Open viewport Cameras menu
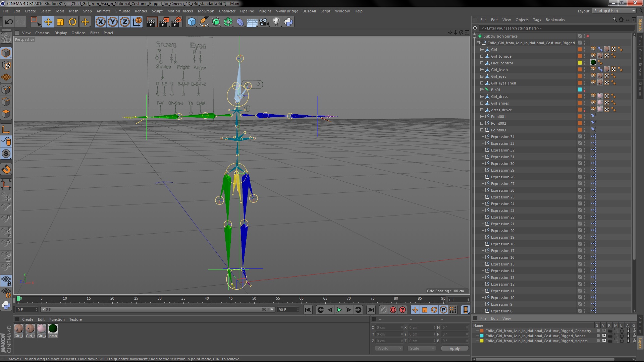Image resolution: width=644 pixels, height=362 pixels. point(42,33)
